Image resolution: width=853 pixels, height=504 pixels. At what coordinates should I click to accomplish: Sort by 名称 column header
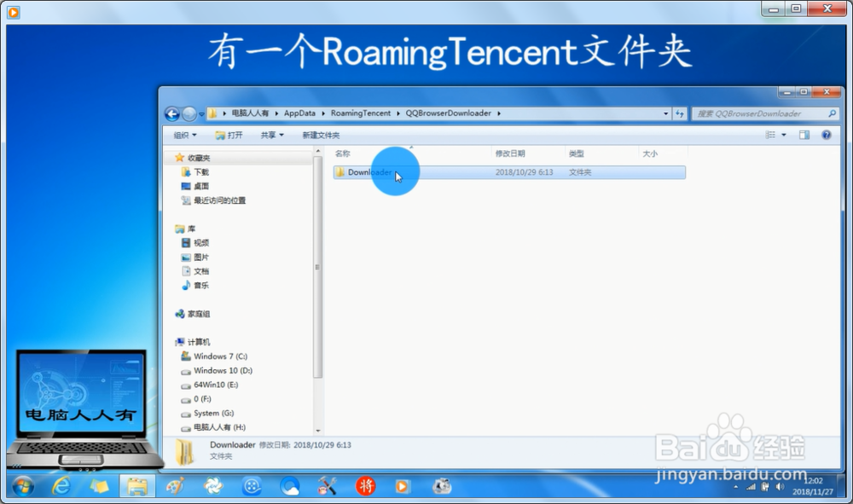(x=343, y=154)
